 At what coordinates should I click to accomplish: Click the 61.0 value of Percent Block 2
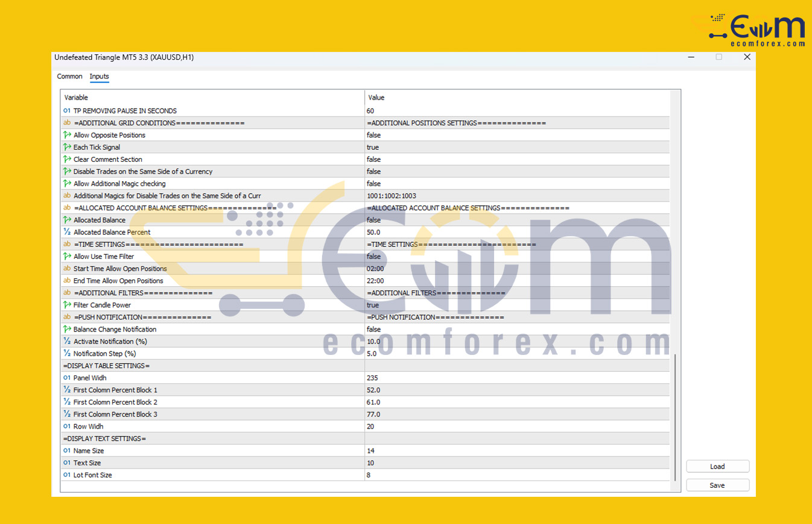[x=373, y=402]
